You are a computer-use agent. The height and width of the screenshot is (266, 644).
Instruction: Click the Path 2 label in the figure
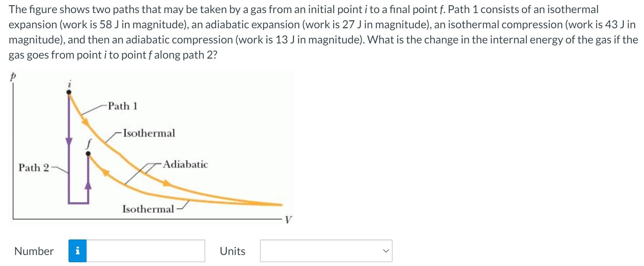[x=33, y=168]
